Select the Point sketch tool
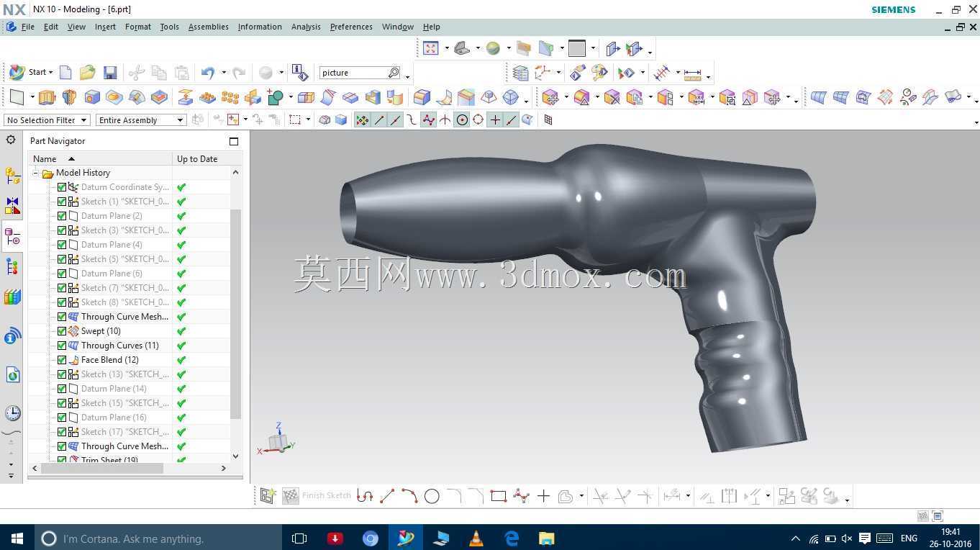Image resolution: width=980 pixels, height=550 pixels. pos(543,496)
